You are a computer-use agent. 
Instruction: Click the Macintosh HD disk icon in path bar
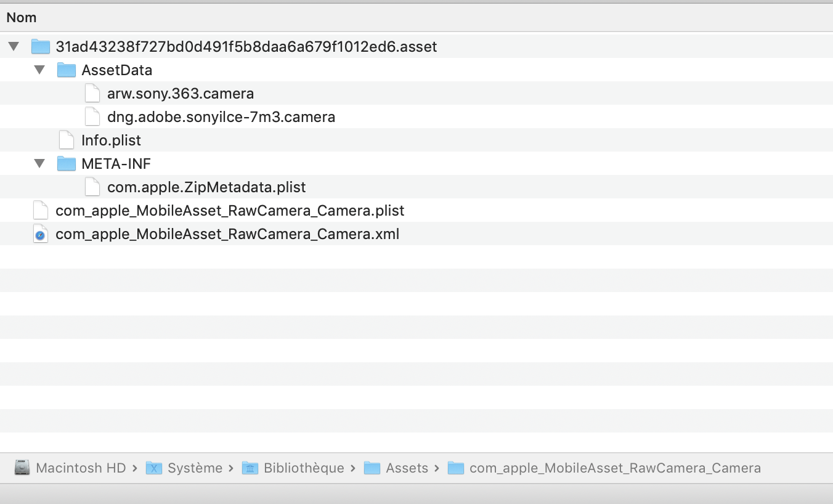[22, 468]
